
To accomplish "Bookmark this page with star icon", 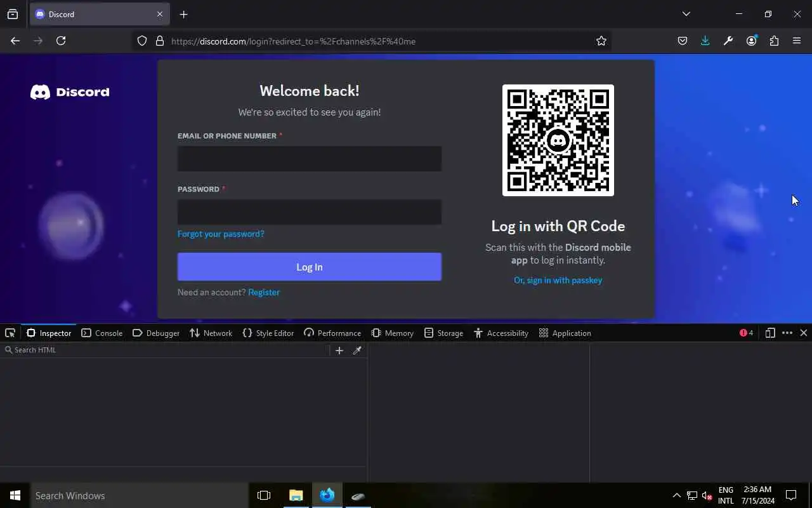I will pos(601,41).
